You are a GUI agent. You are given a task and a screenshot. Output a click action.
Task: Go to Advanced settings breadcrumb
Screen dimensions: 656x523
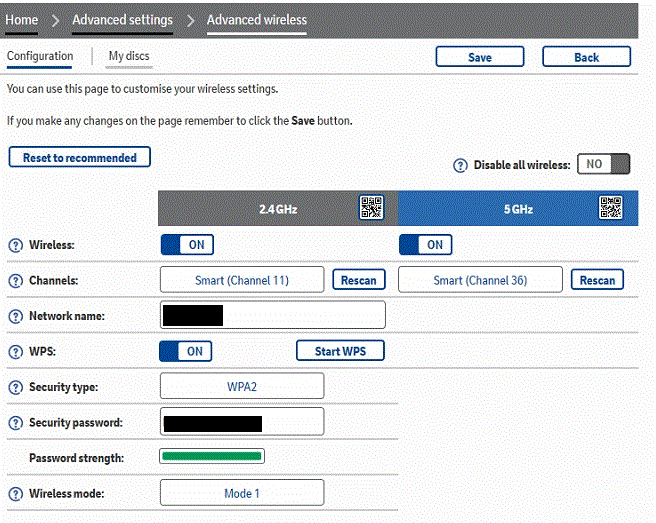(x=122, y=20)
